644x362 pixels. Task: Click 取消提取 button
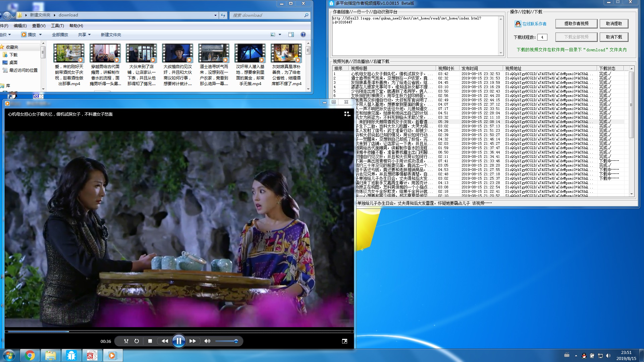614,23
